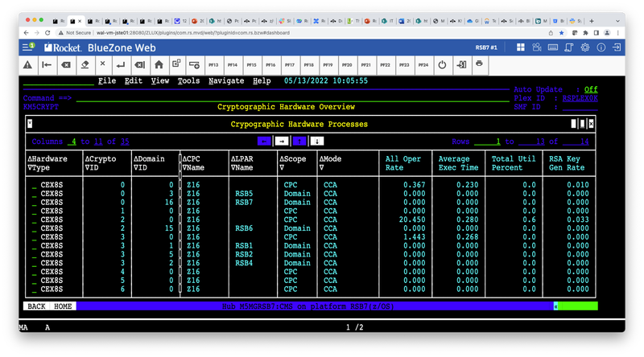Click the return-arrow enter key toolbar icon
644x357 pixels.
click(121, 65)
